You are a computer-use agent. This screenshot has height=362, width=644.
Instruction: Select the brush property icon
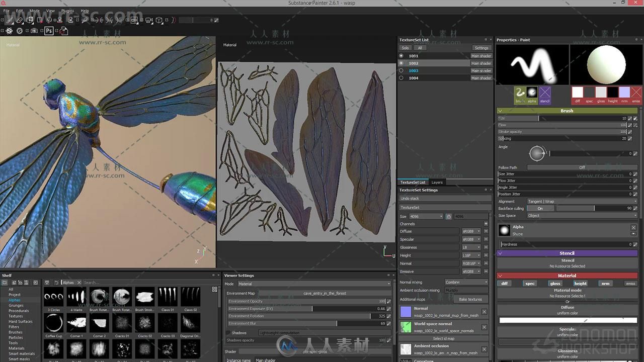520,95
